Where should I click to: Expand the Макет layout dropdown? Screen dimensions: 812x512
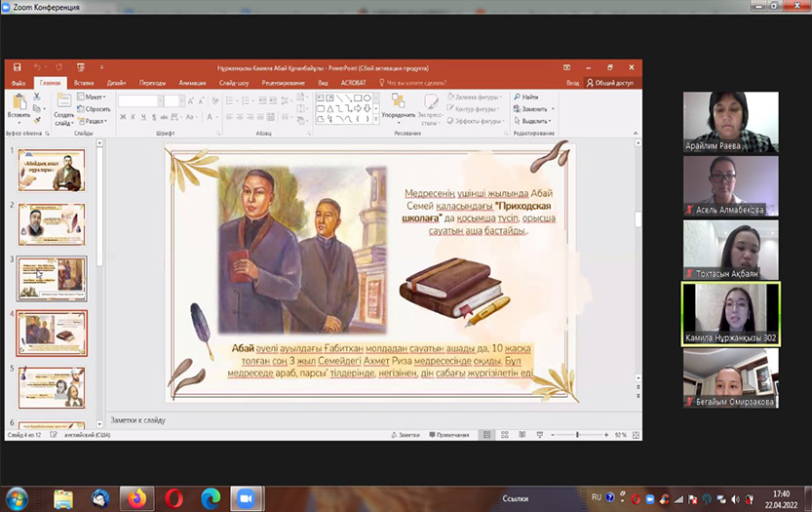coord(95,98)
